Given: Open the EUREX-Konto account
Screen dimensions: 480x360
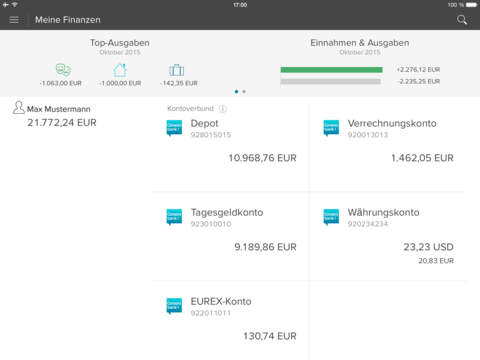Looking at the screenshot, I should [x=230, y=322].
